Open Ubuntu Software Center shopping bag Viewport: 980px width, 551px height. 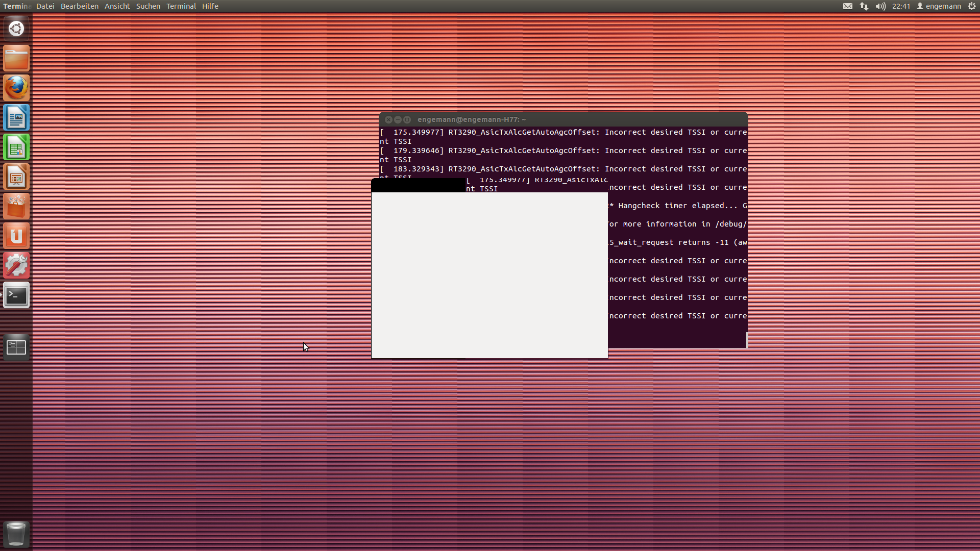(x=16, y=207)
